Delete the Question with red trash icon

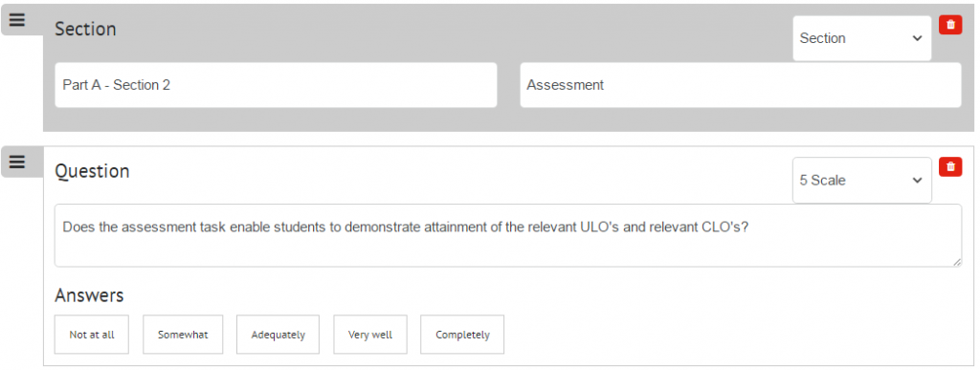pyautogui.click(x=950, y=166)
